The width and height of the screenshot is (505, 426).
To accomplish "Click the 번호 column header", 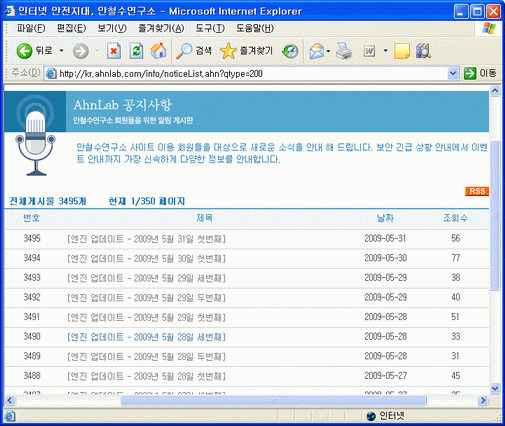I will [32, 218].
